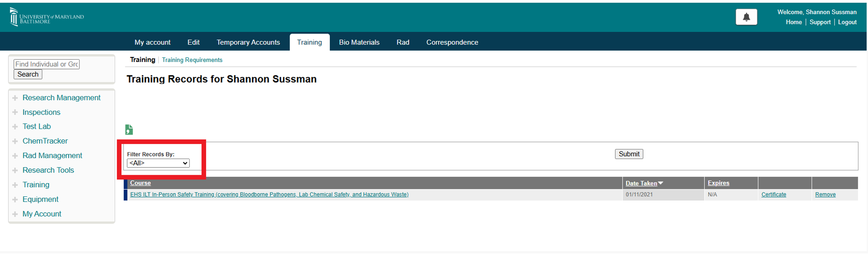Switch to the Bio Materials tab
This screenshot has width=868, height=257.
click(x=359, y=42)
